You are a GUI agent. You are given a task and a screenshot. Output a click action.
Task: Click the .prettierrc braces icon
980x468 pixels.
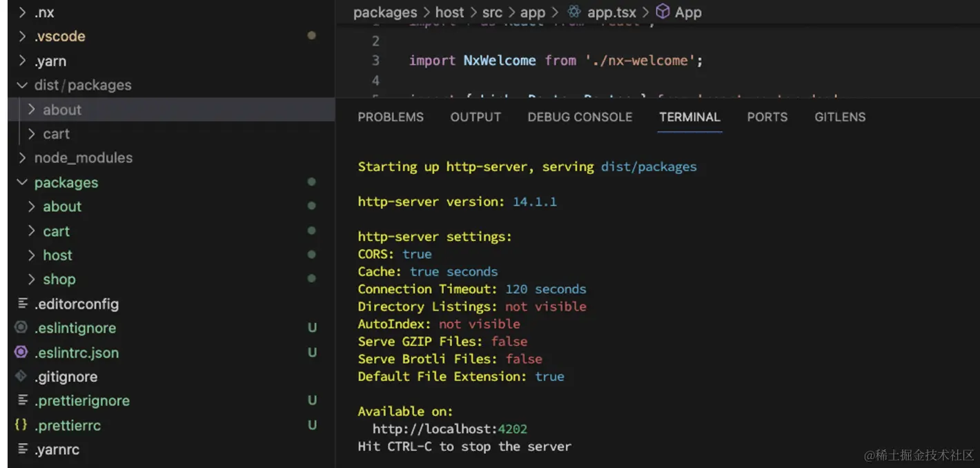click(x=21, y=425)
